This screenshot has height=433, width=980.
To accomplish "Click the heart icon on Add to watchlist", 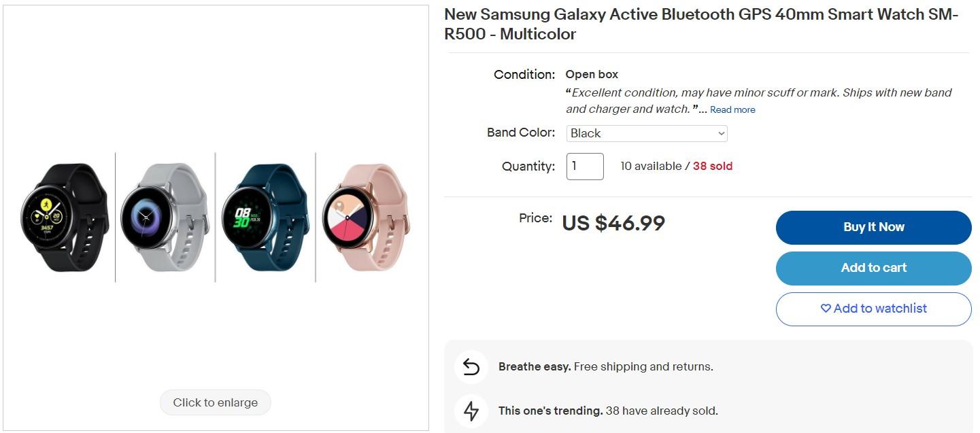I will (826, 309).
